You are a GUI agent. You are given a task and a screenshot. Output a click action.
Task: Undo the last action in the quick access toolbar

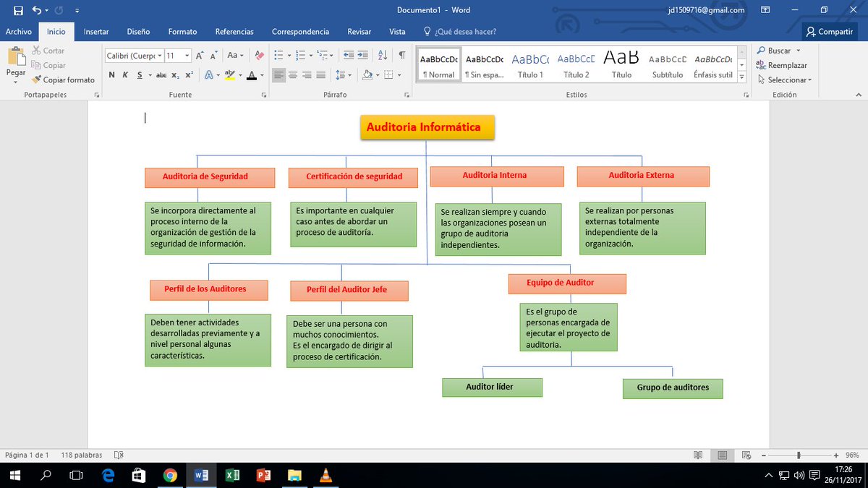point(36,10)
